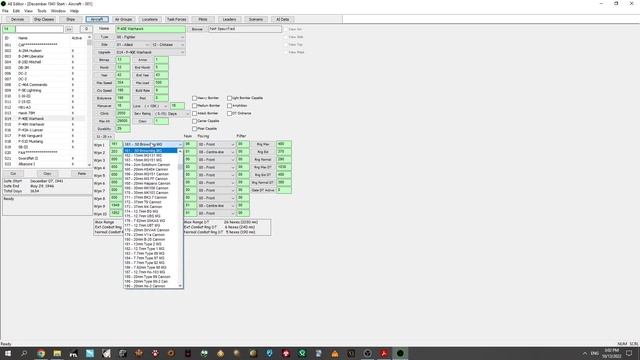Open Adobe Acrobat from the taskbar

click(384, 353)
